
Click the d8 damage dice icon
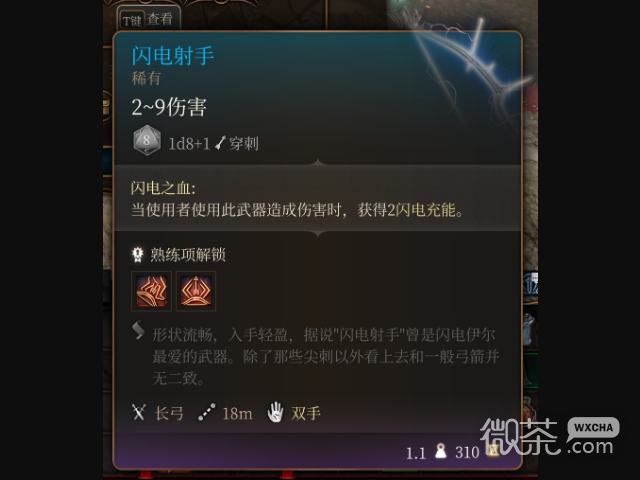[147, 140]
